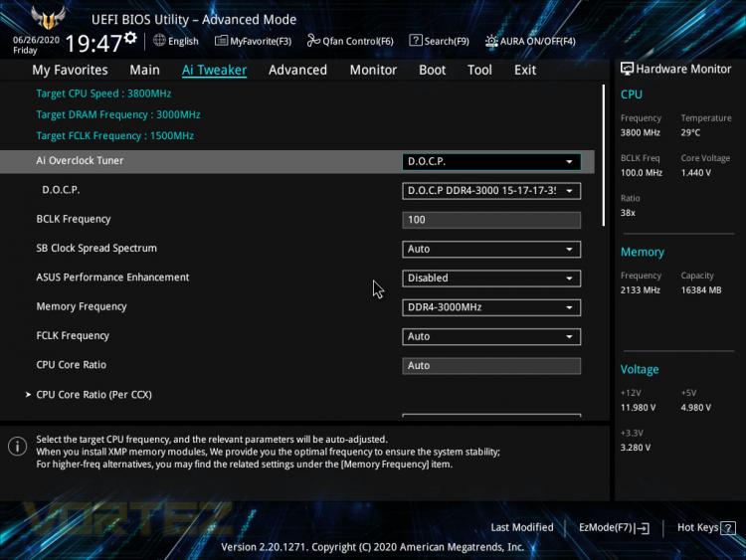Expand CPU Core Ratio (Per CCX)
Screen dimensions: 746x560
tap(93, 395)
